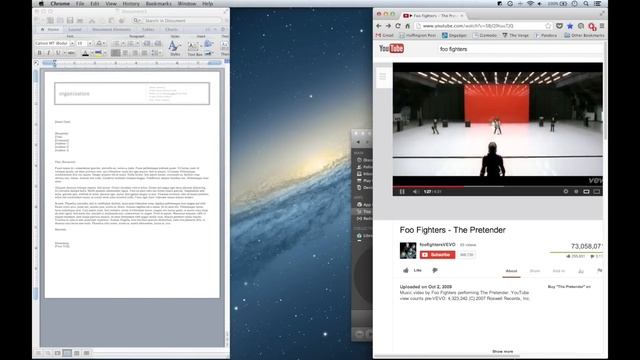Select the Add to tab under video
The height and width of the screenshot is (360, 640).
pyautogui.click(x=558, y=271)
